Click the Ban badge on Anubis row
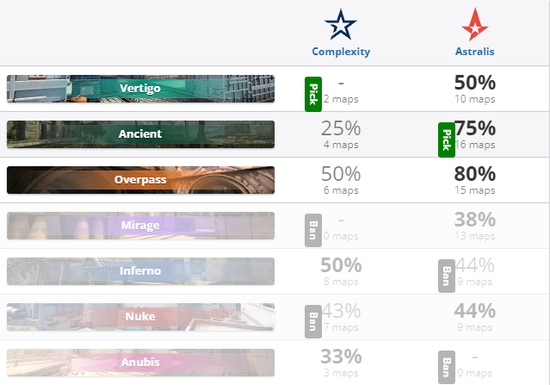Image resolution: width=550 pixels, height=385 pixels. point(447,367)
